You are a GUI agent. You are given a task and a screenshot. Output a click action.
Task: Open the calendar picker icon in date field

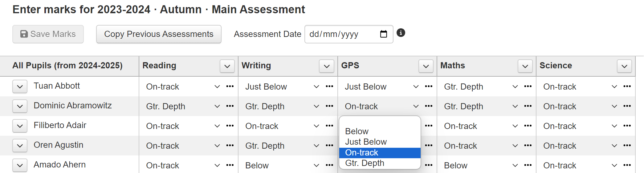click(383, 34)
